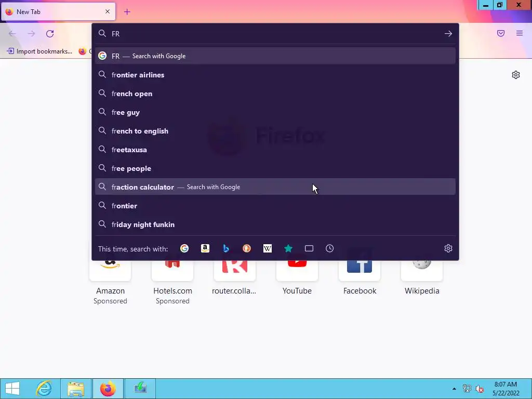Choose 'FR — Search with Google' suggestion
This screenshot has height=399, width=532.
point(275,56)
